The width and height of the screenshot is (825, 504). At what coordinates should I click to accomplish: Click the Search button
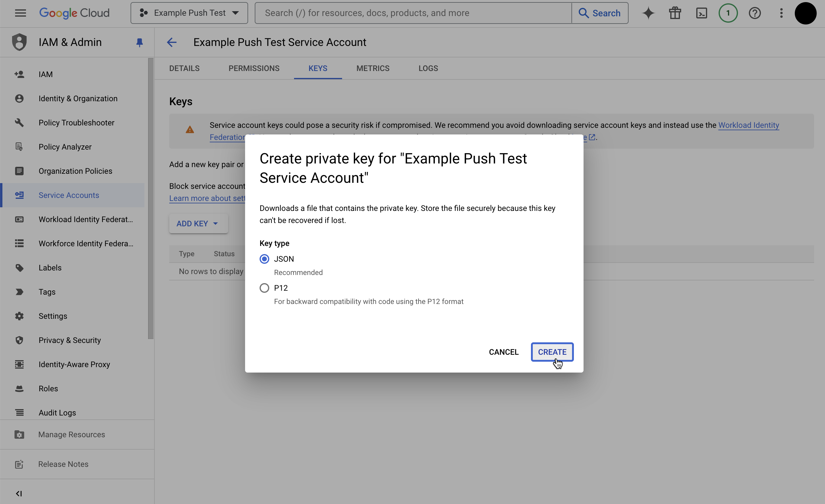click(600, 13)
